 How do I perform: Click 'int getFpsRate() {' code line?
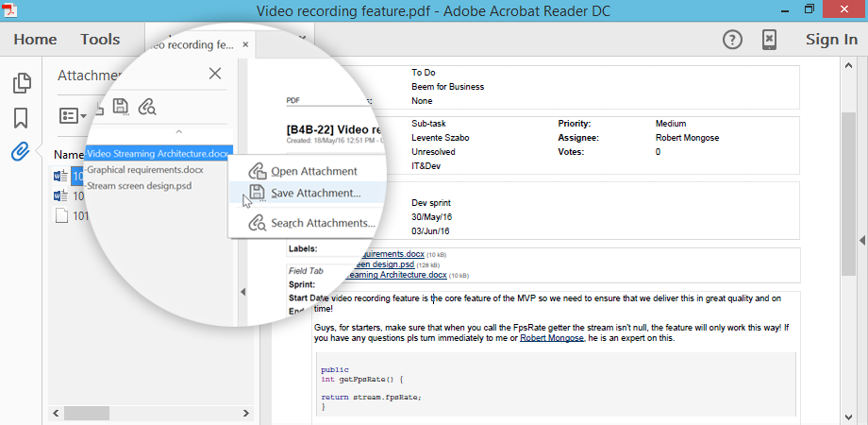coord(362,380)
